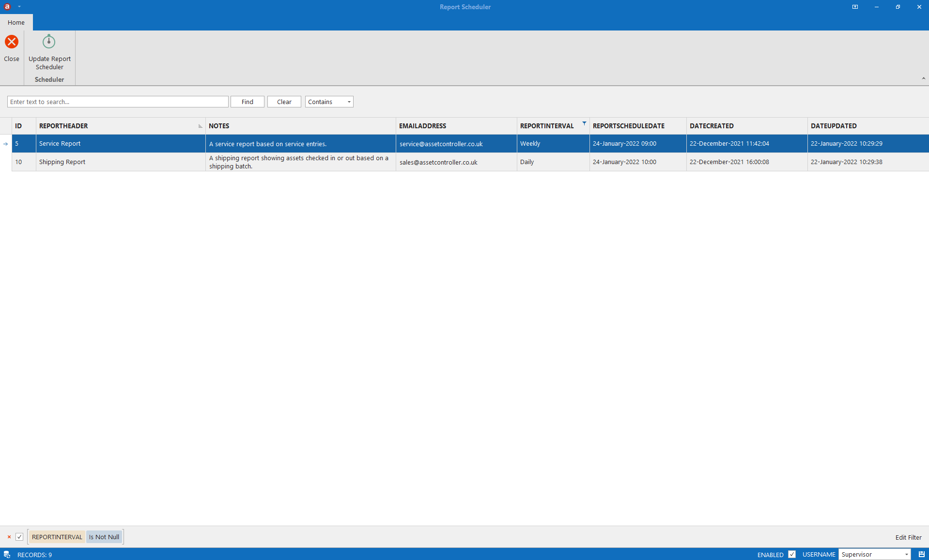This screenshot has height=560, width=929.
Task: Click the database records icon in status bar
Action: 7,555
